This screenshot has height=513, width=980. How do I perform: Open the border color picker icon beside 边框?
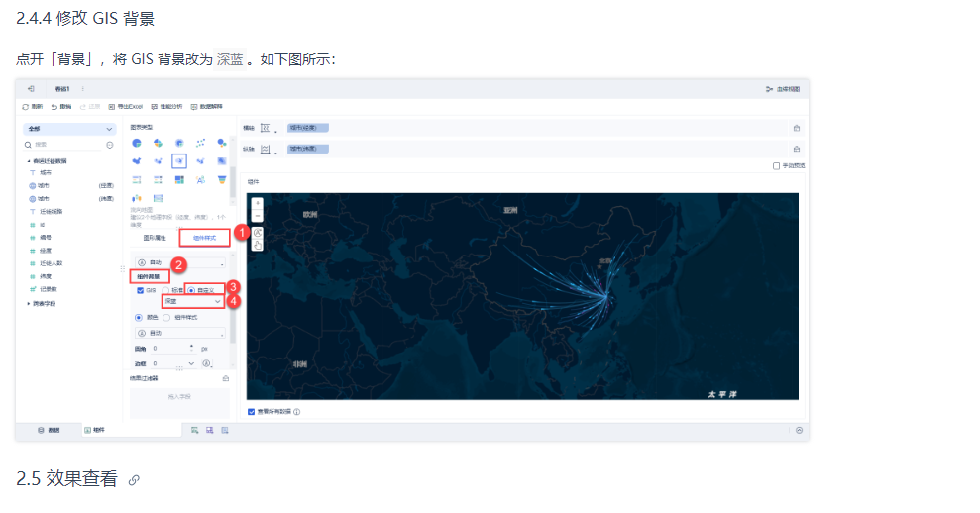click(206, 363)
